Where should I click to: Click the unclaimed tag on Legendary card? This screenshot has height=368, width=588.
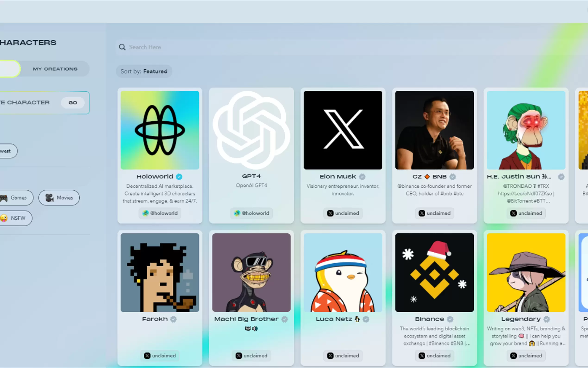[x=526, y=355]
